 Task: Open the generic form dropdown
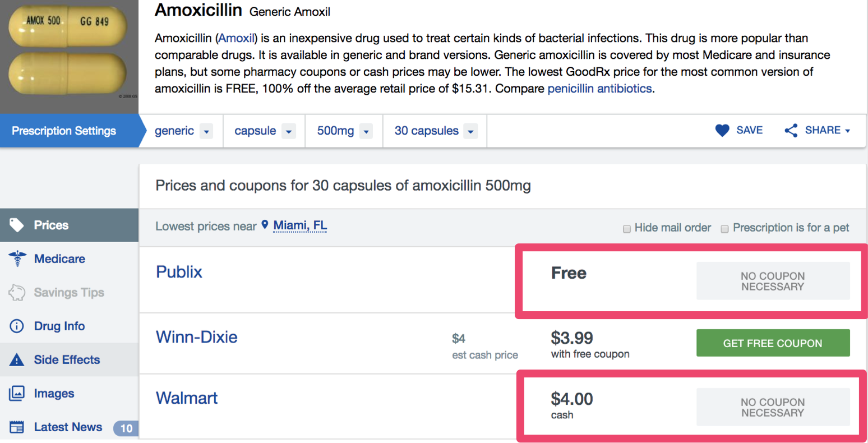pos(206,131)
